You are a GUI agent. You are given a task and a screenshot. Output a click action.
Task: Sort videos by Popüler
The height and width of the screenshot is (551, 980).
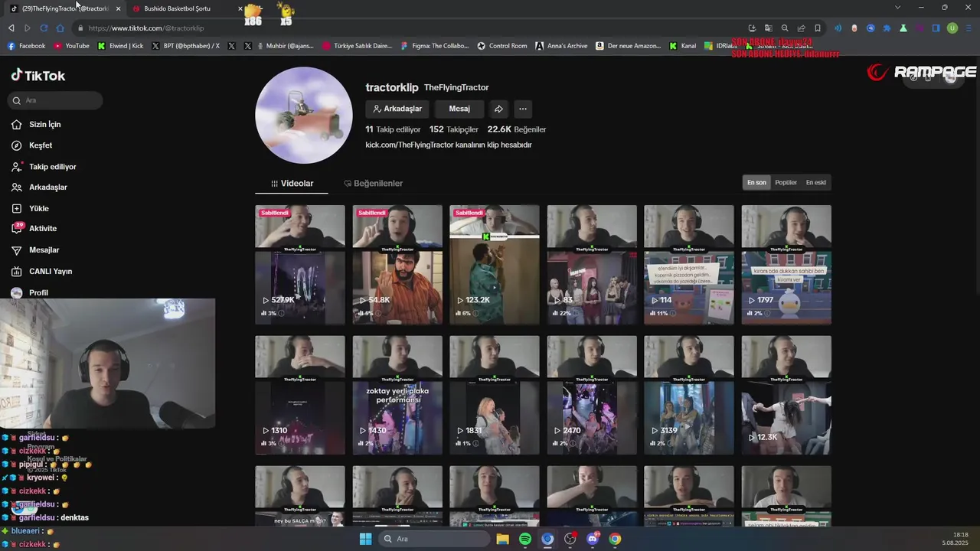786,183
